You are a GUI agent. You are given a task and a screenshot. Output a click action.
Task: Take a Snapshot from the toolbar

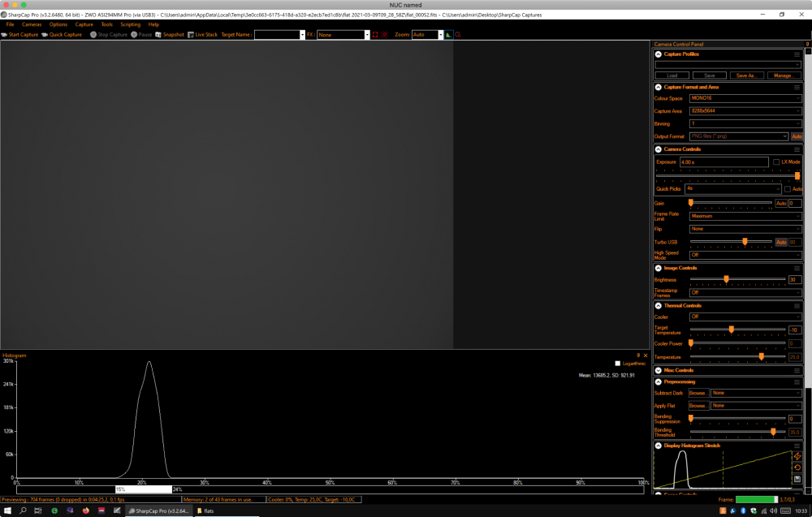[x=170, y=35]
